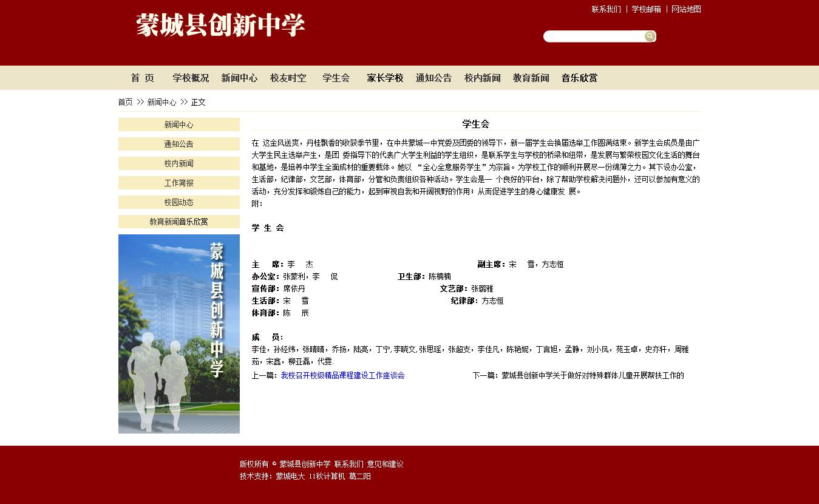Open 教育新闻 navigation item
Screen dimensions: 819x504
pyautogui.click(x=531, y=78)
